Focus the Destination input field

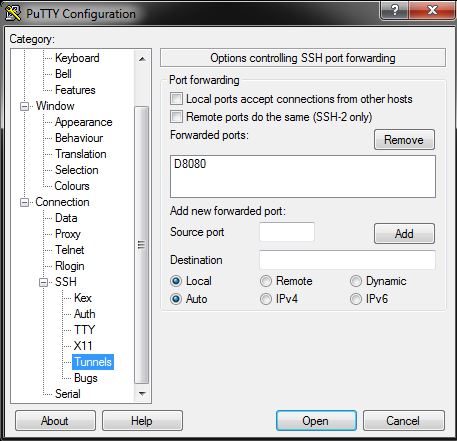pyautogui.click(x=347, y=260)
